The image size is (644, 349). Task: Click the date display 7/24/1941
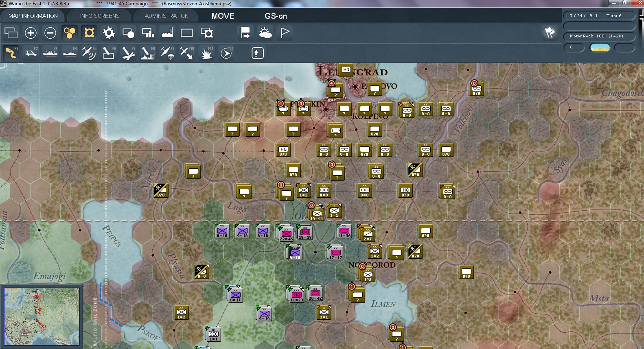(584, 15)
